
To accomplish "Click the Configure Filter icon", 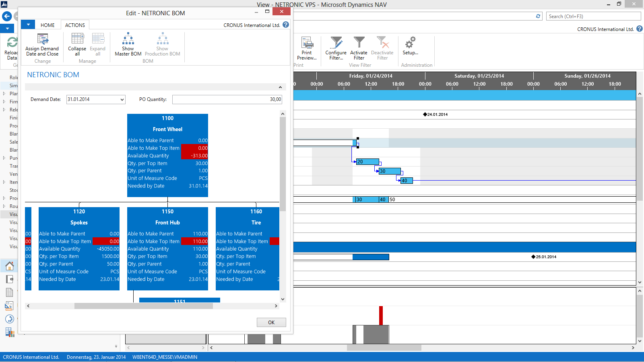I will tap(336, 42).
